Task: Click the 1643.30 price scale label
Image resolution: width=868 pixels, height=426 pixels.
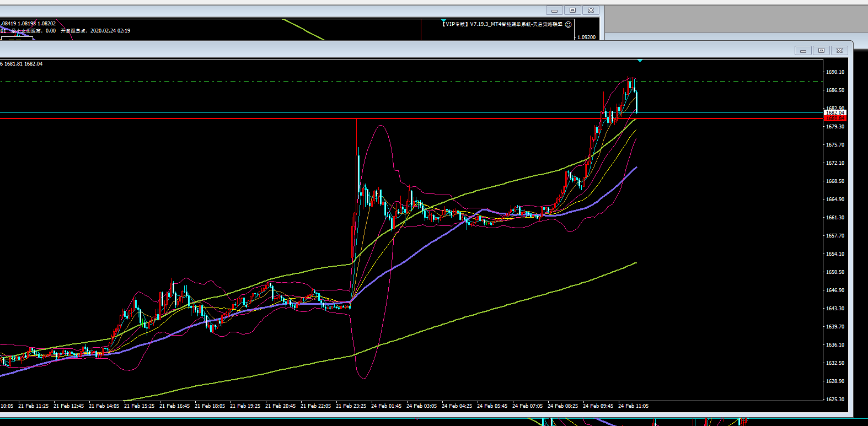Action: tap(835, 309)
